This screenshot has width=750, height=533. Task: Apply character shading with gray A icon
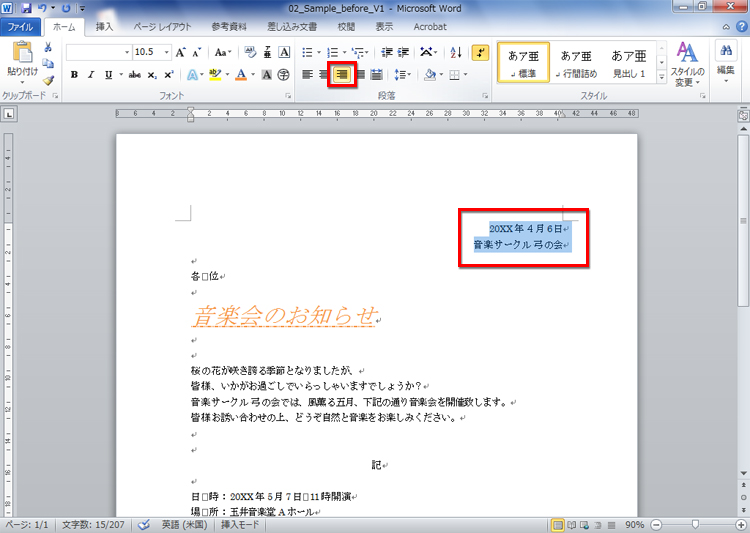pyautogui.click(x=267, y=75)
